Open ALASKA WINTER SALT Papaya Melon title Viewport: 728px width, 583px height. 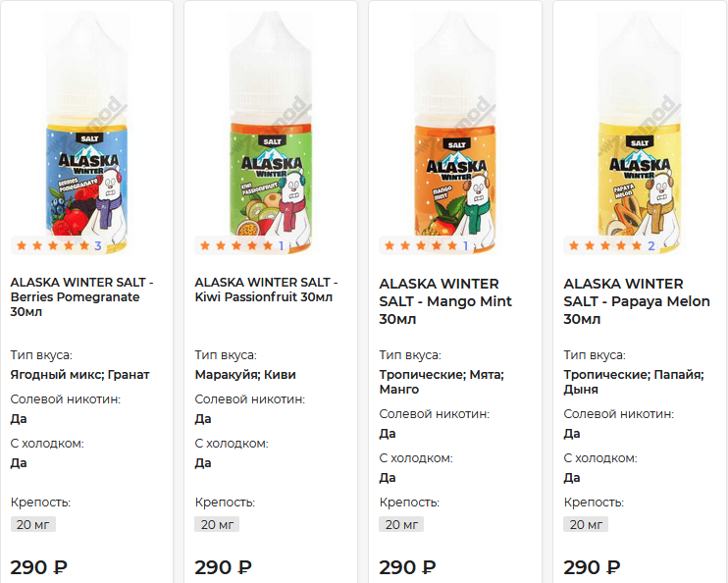pos(637,301)
